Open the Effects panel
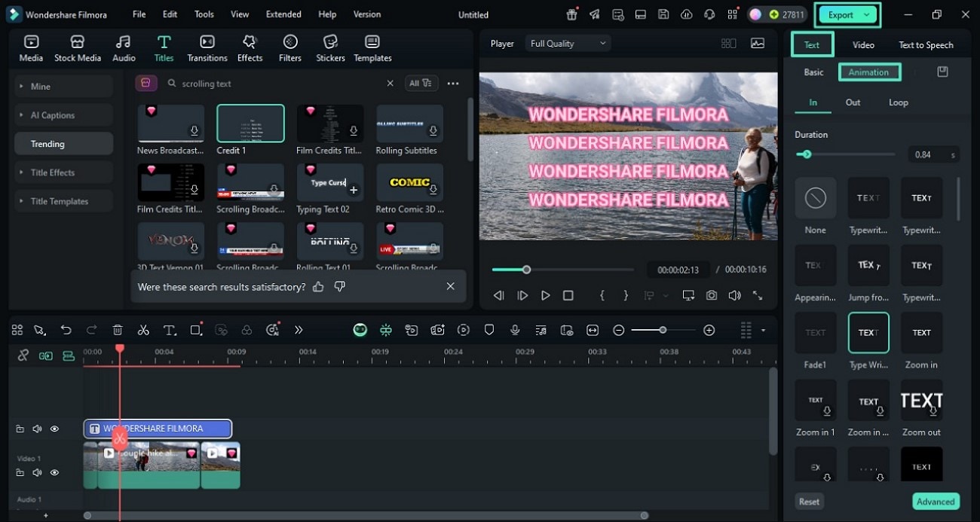The image size is (980, 522). tap(250, 48)
